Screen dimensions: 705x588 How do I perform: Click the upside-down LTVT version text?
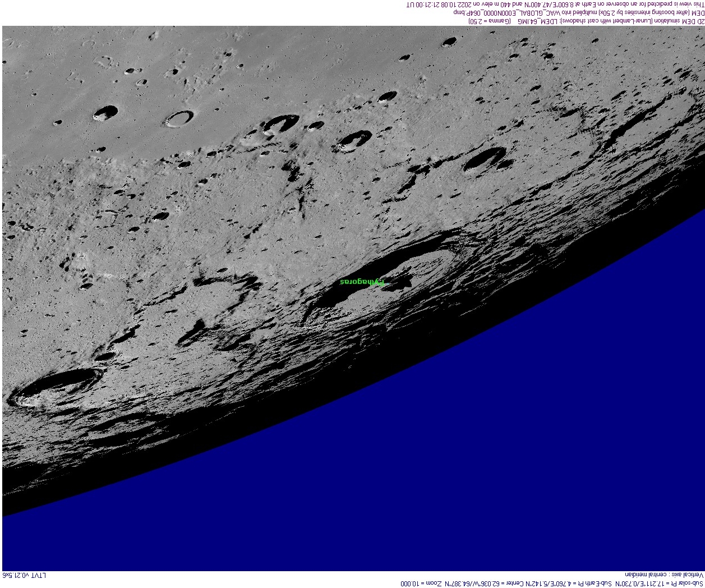click(x=25, y=576)
